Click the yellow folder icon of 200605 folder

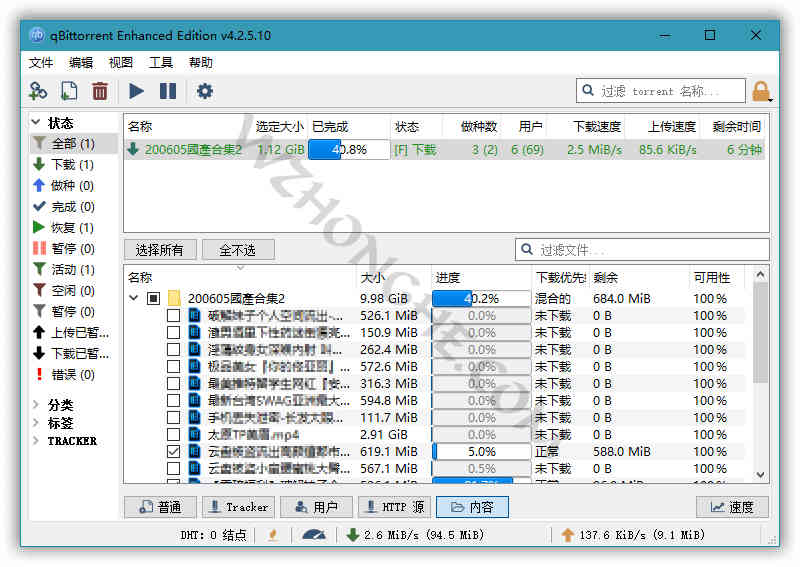(174, 298)
